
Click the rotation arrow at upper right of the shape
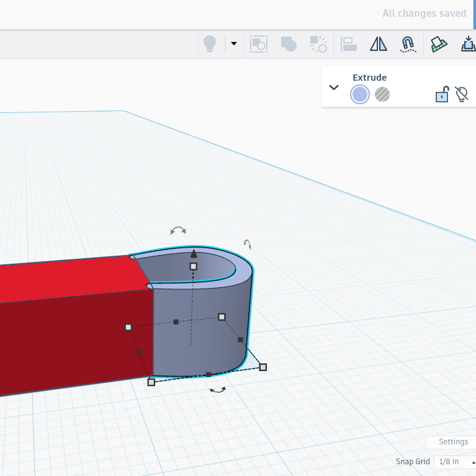[248, 245]
